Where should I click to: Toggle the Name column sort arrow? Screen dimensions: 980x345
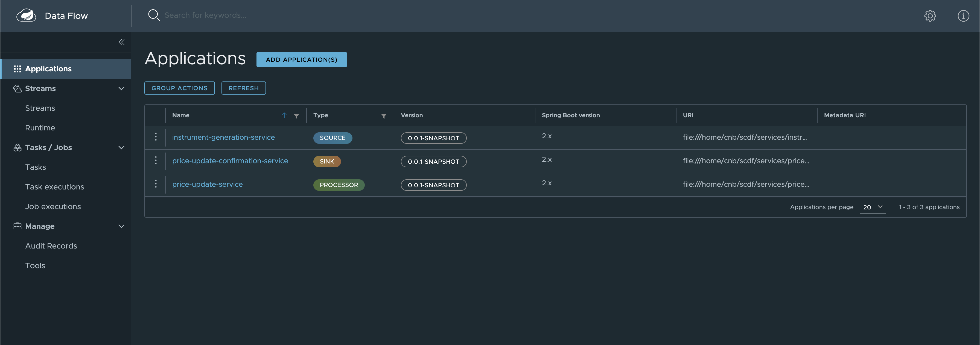[x=284, y=115]
